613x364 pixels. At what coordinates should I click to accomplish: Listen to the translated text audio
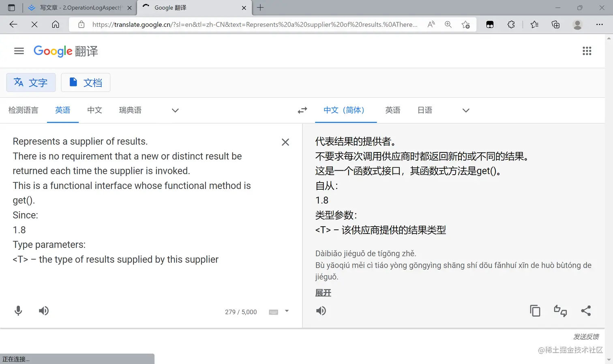click(x=321, y=311)
